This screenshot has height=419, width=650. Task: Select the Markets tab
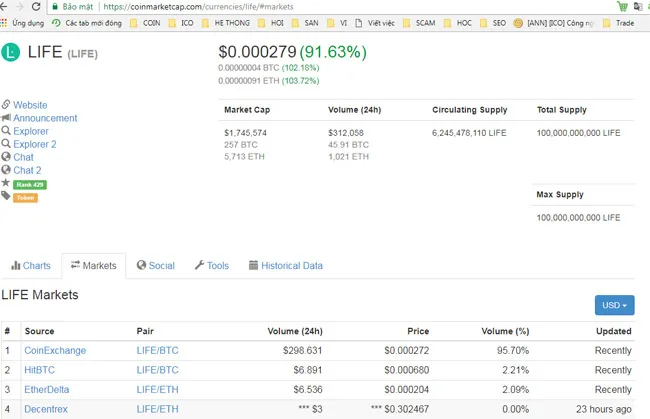tap(94, 266)
